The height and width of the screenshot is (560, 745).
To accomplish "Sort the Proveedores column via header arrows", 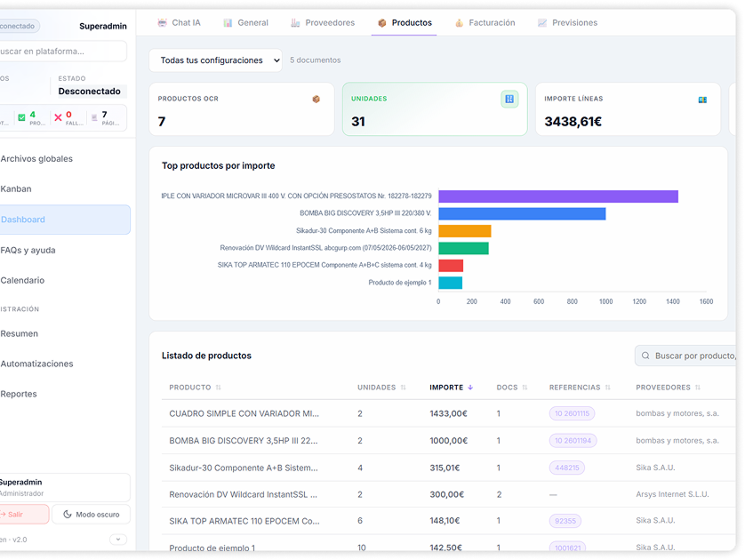I will click(x=698, y=388).
